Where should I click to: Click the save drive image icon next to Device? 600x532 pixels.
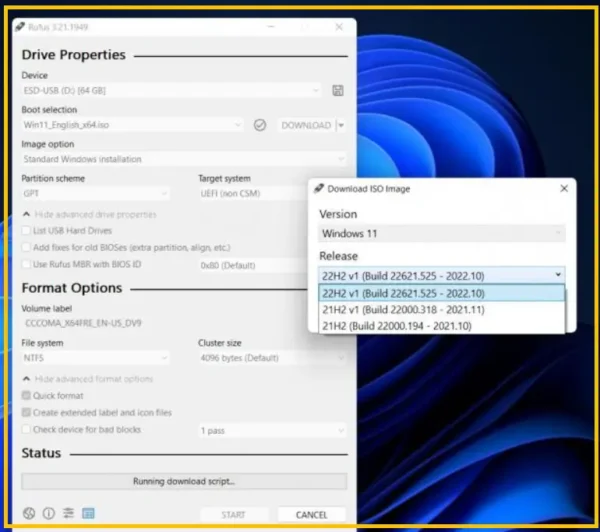tap(338, 91)
